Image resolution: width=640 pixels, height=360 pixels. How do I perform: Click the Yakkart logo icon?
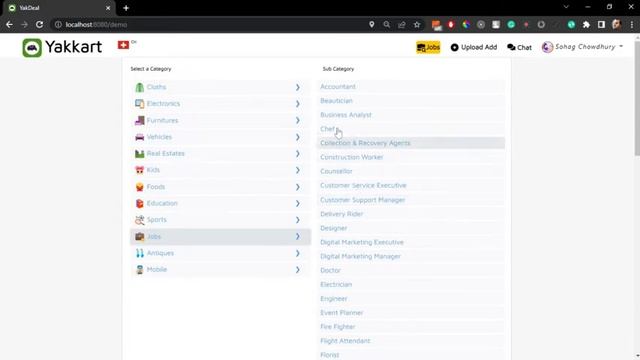(32, 48)
